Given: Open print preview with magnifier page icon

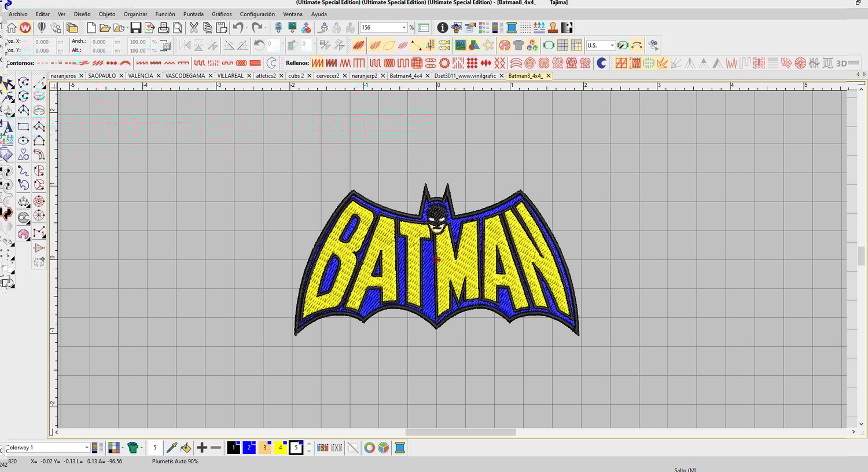Looking at the screenshot, I should [x=178, y=27].
